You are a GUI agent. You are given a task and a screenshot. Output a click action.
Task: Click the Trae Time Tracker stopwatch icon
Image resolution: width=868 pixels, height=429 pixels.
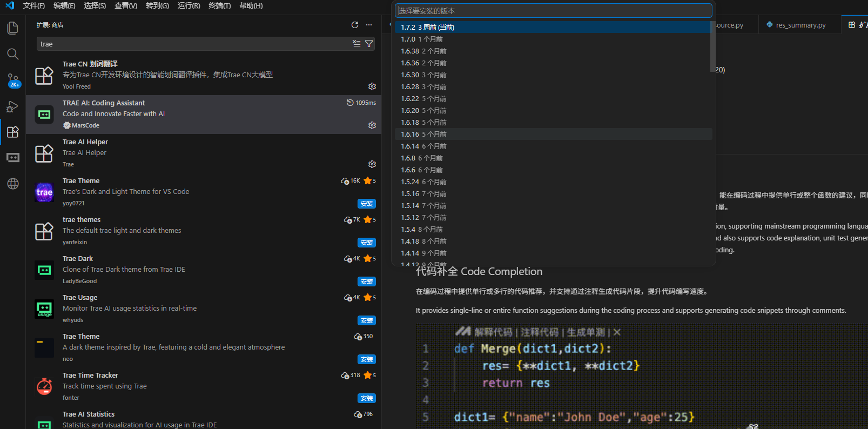pos(44,387)
